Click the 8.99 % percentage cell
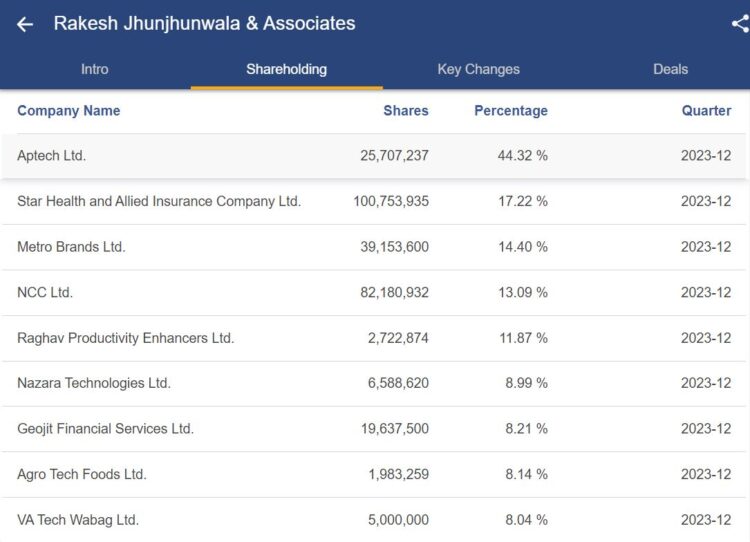 coord(526,383)
